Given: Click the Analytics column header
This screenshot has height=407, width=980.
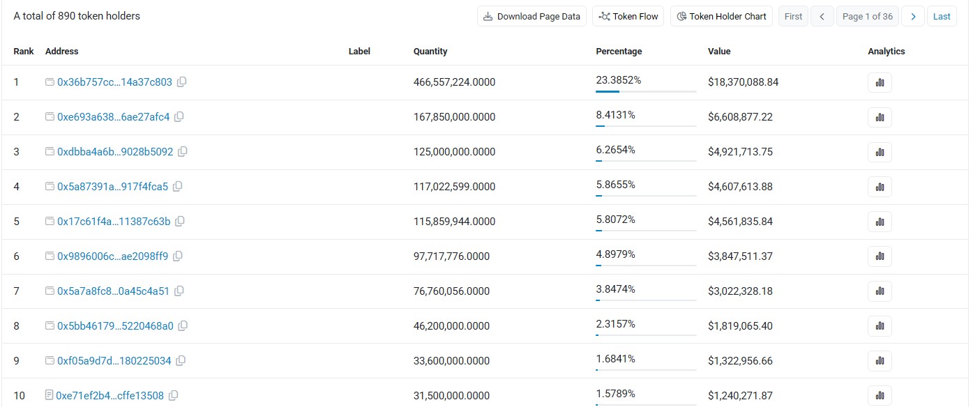Looking at the screenshot, I should pyautogui.click(x=886, y=52).
